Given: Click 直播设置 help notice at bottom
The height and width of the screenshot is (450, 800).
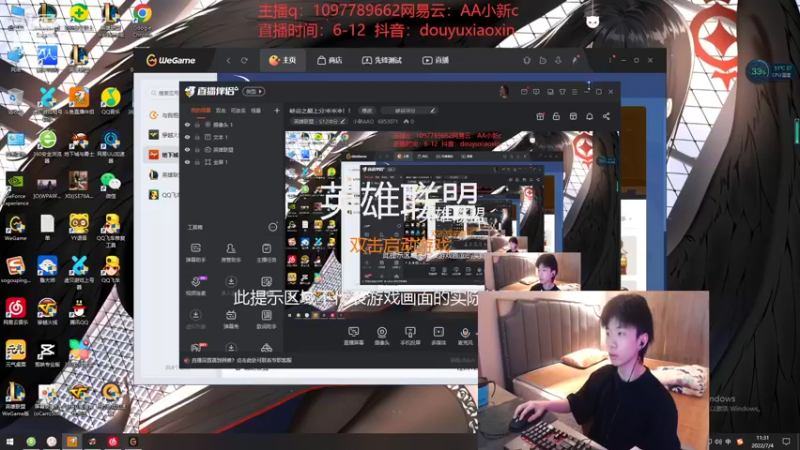Looking at the screenshot, I should click(x=238, y=360).
